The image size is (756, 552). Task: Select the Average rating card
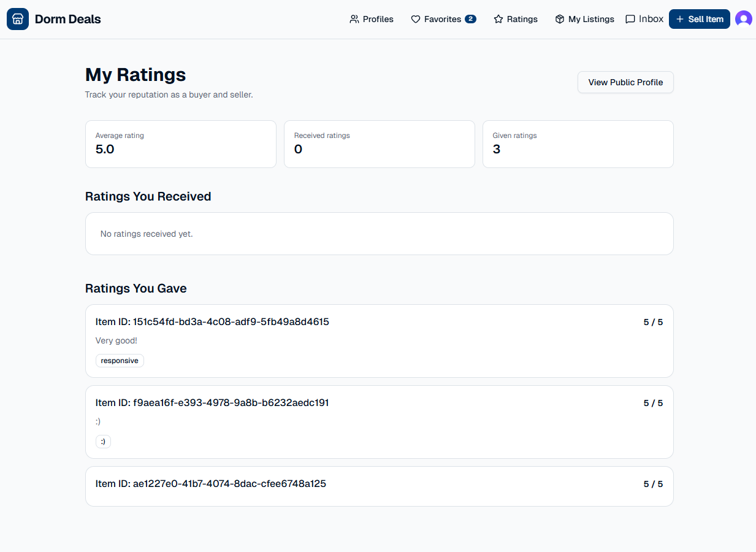click(x=180, y=144)
